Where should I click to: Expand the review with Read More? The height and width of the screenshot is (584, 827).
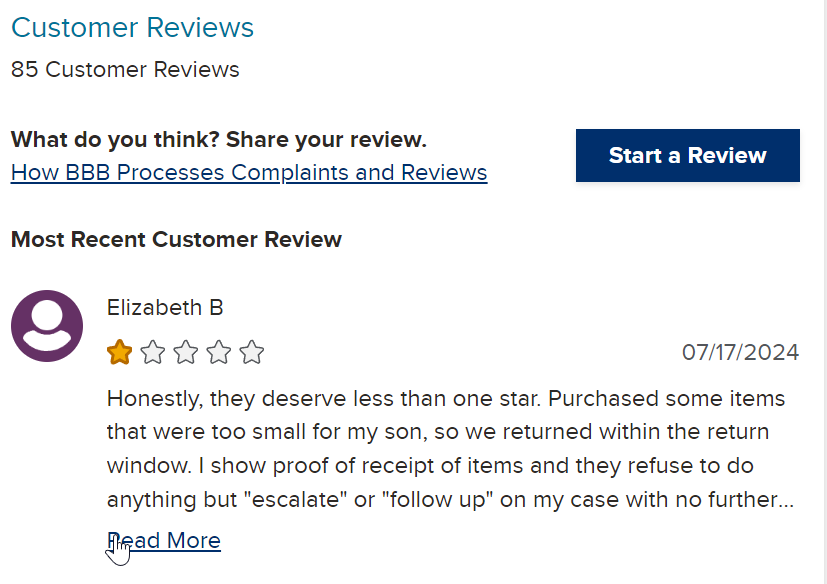coord(164,541)
